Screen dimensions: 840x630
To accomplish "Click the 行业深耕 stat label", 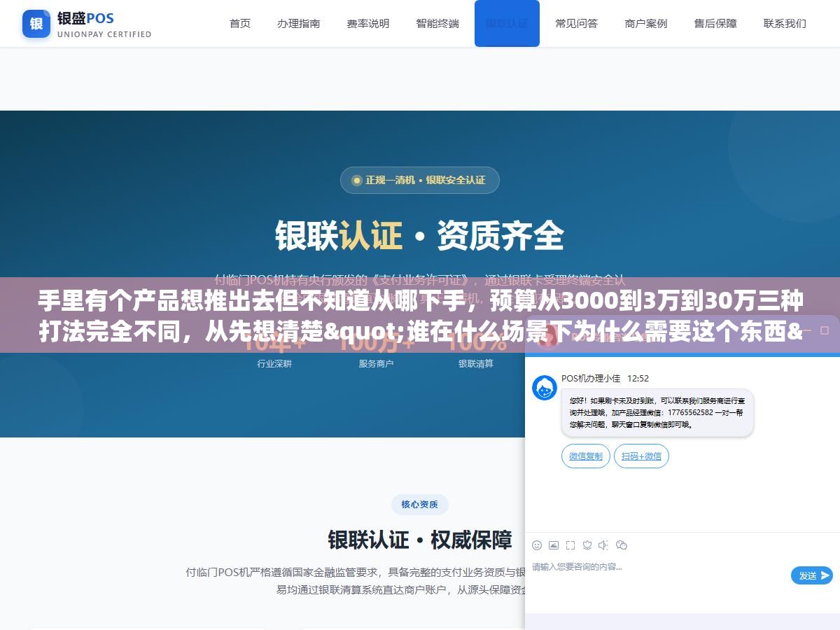I will (274, 363).
